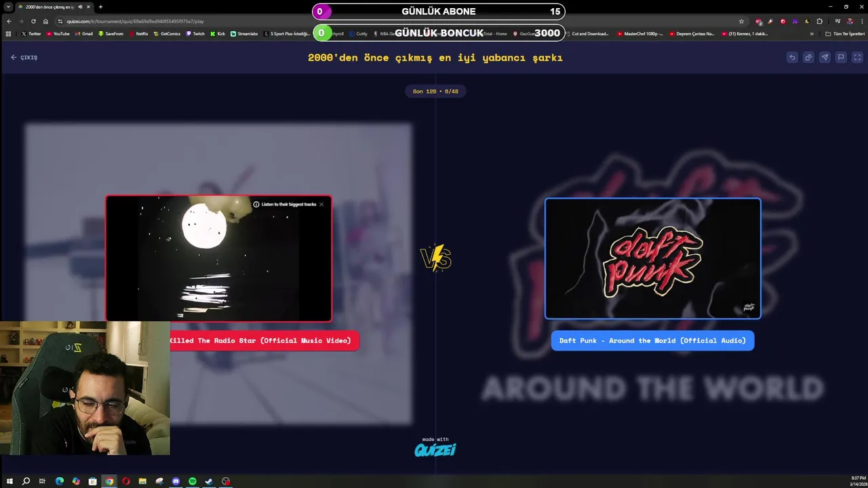Screen dimensions: 868x488
Task: Open the Twitter bookmark
Action: (x=31, y=33)
